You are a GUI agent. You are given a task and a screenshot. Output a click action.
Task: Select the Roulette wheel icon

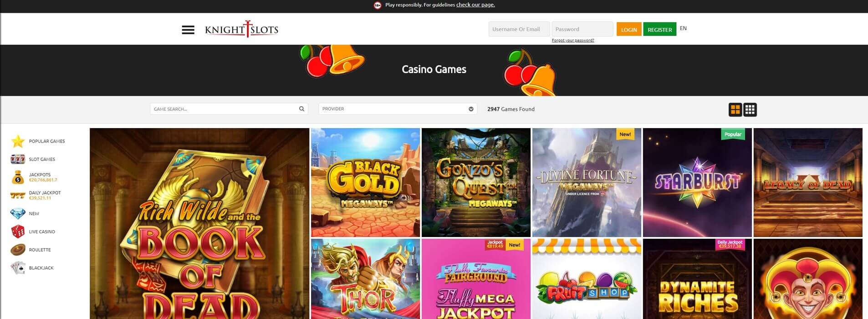(x=18, y=250)
